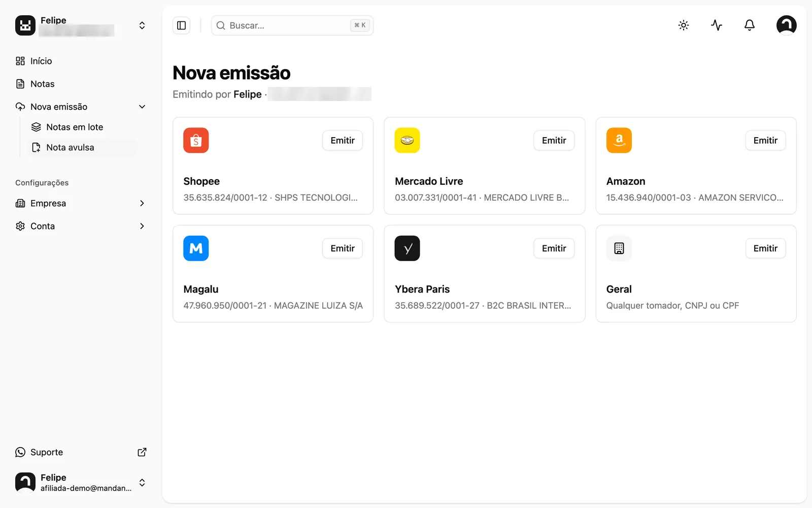Click Shopee CNPJ text 35.635.824/0001-12
This screenshot has height=508, width=812.
(225, 198)
